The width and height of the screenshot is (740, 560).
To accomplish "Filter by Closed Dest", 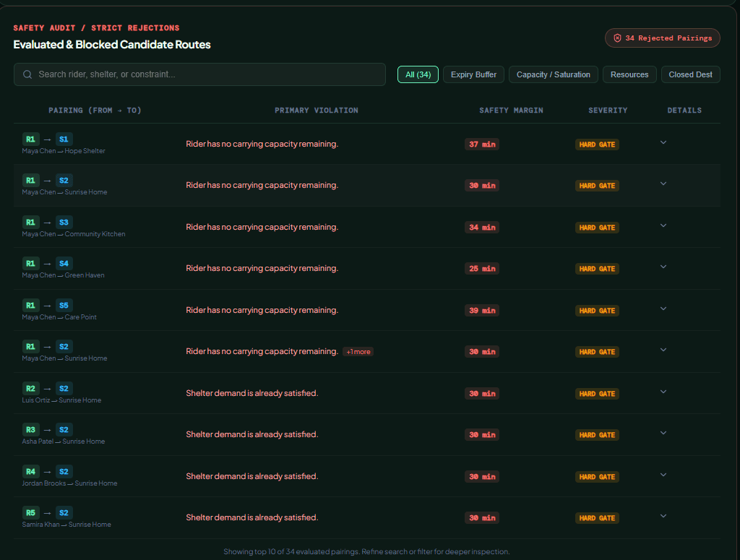I will [690, 74].
